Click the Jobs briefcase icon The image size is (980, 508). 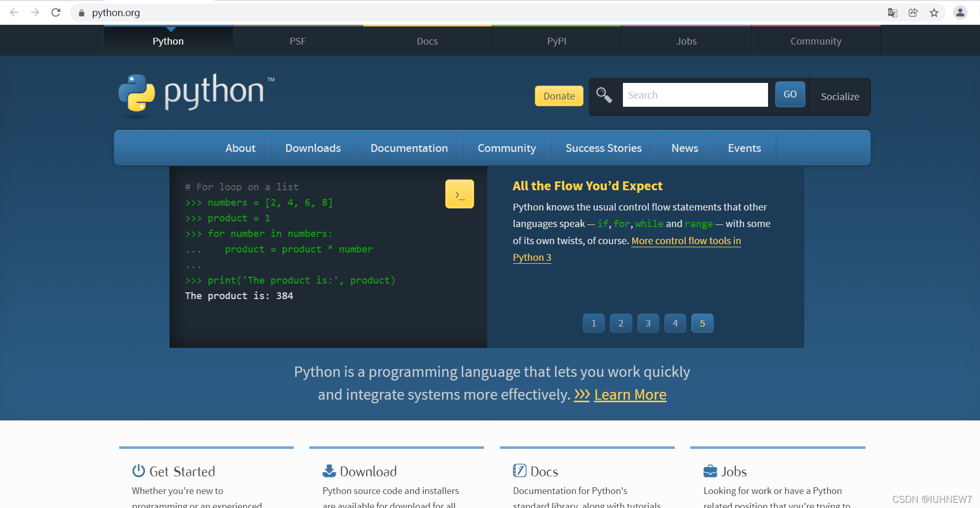pyautogui.click(x=711, y=470)
